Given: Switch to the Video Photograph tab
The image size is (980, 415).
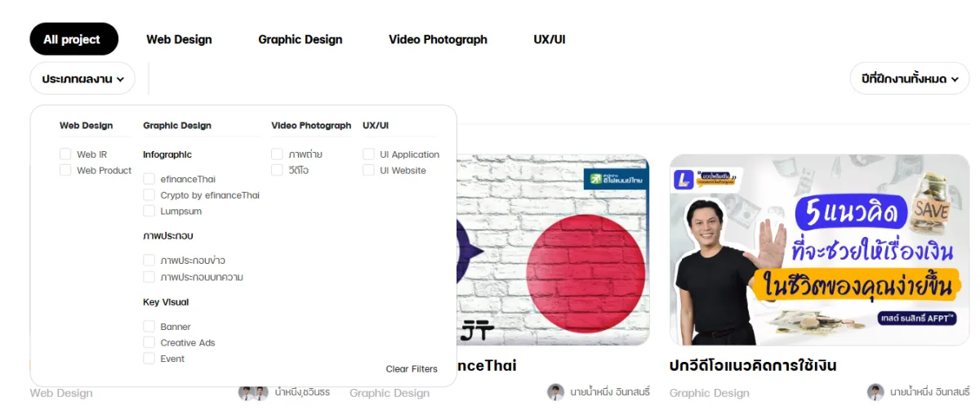Looking at the screenshot, I should click(438, 39).
